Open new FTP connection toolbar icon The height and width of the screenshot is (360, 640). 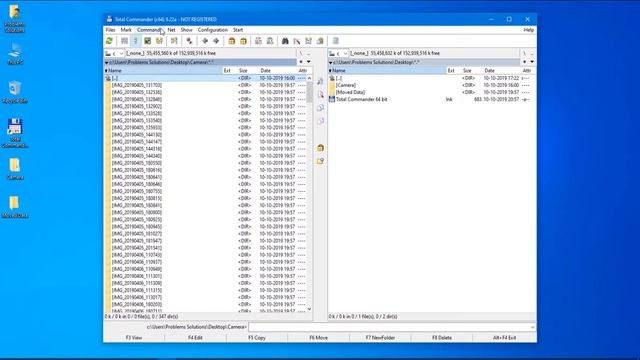click(270, 41)
